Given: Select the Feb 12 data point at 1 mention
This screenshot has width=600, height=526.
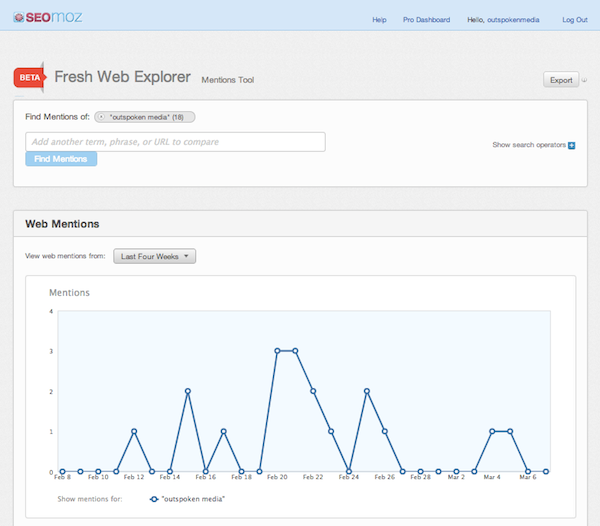Looking at the screenshot, I should click(134, 432).
